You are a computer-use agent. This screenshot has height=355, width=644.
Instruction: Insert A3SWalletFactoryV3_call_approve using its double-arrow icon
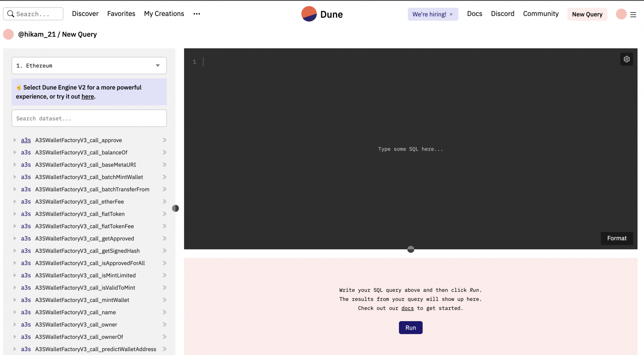pos(164,140)
